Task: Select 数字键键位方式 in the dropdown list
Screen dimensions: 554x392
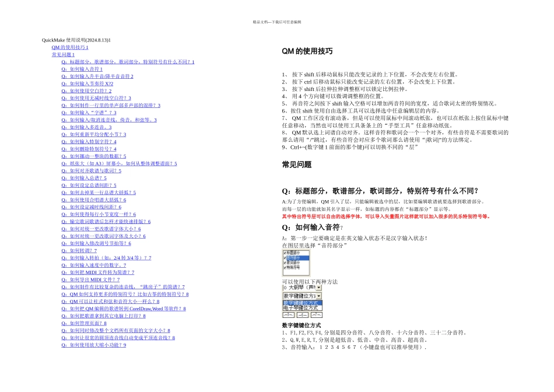Action: (x=303, y=303)
